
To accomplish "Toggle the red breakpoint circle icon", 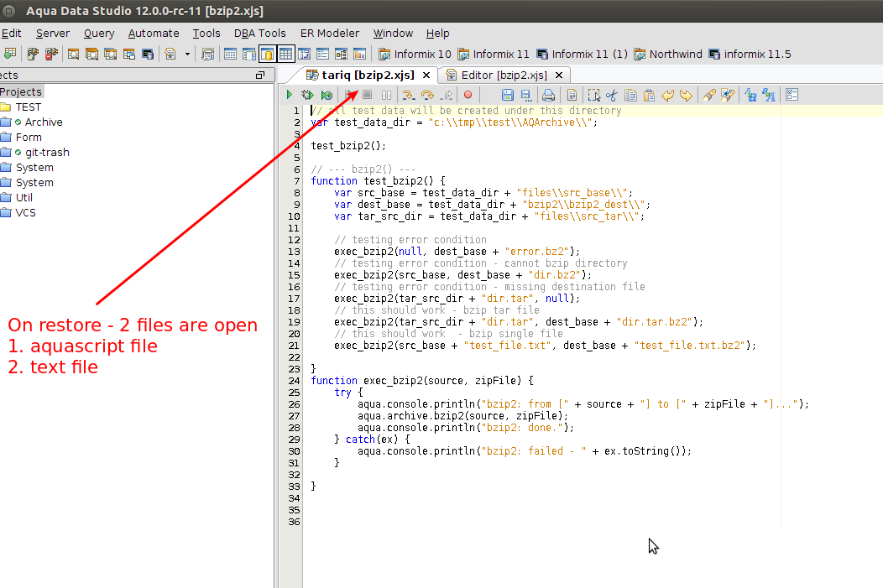I will 468,95.
